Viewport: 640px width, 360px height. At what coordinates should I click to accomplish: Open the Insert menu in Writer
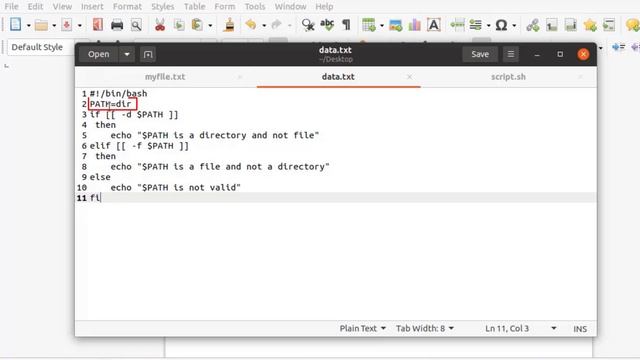click(x=92, y=7)
